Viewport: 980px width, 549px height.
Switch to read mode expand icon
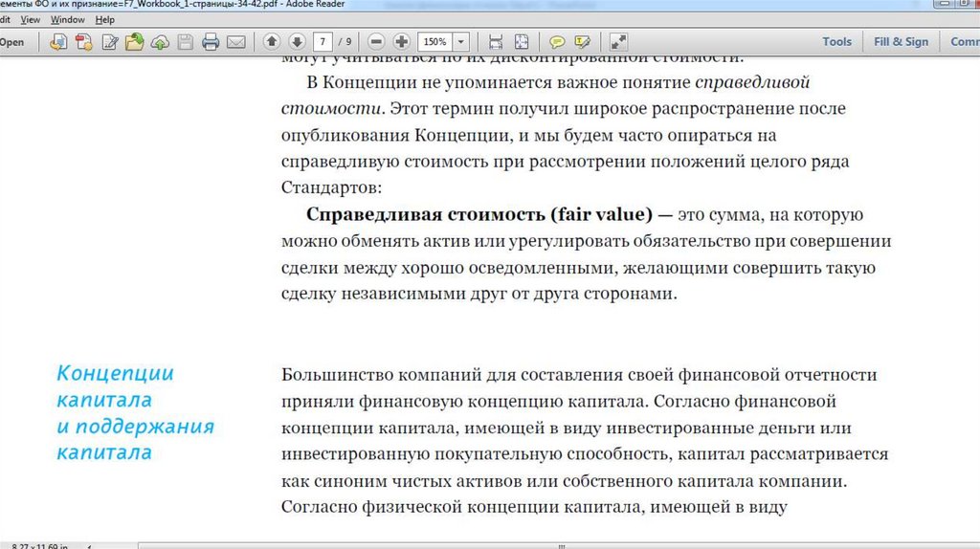click(618, 42)
